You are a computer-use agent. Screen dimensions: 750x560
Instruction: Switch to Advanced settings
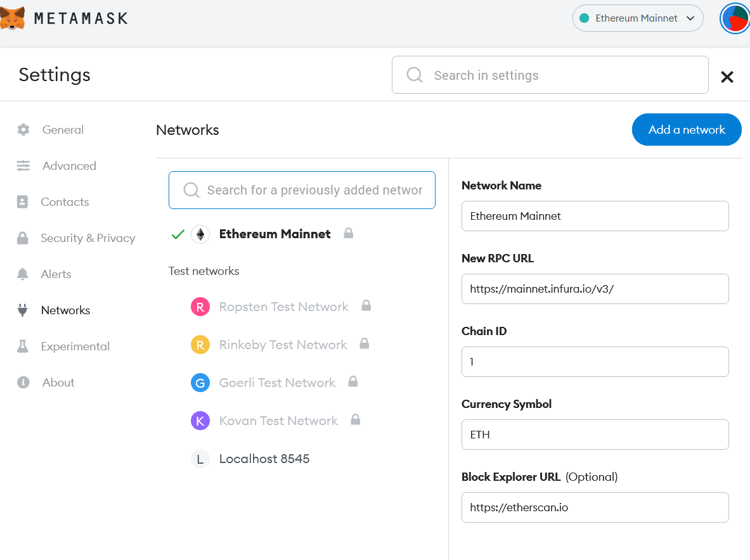click(x=69, y=166)
